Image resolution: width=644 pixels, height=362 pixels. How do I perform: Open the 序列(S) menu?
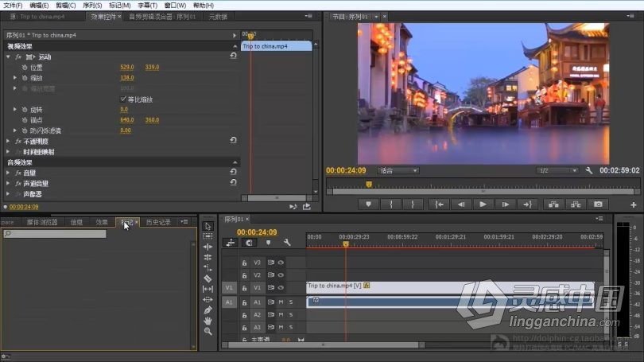click(92, 6)
